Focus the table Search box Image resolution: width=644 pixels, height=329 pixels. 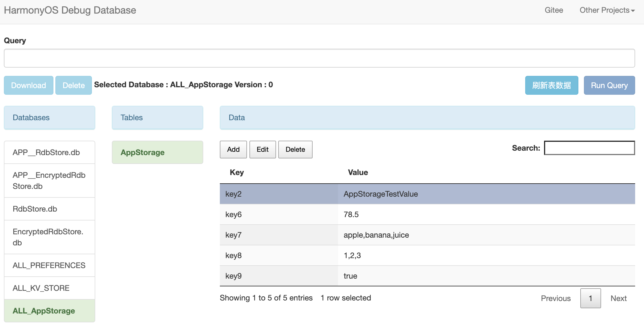pos(589,148)
